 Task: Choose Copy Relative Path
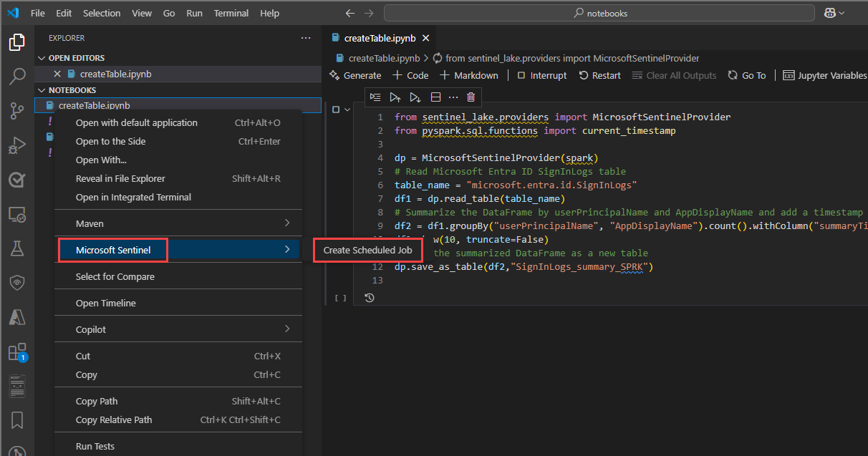(178, 419)
